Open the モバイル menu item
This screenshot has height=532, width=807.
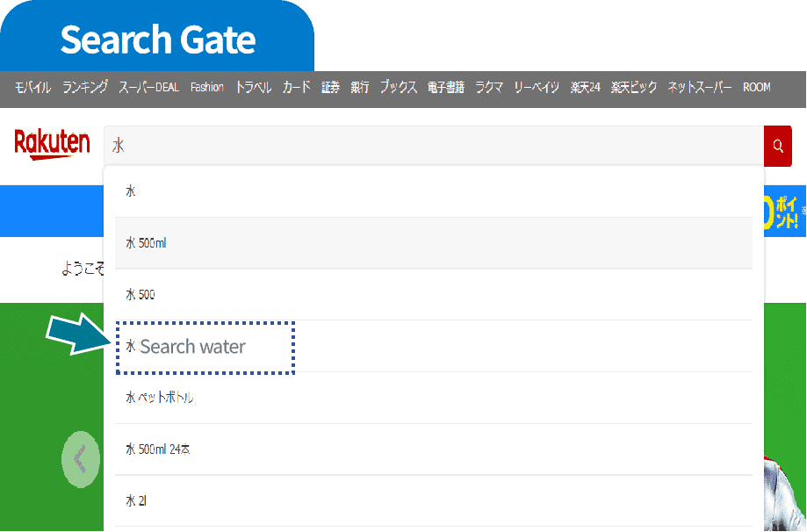(31, 88)
